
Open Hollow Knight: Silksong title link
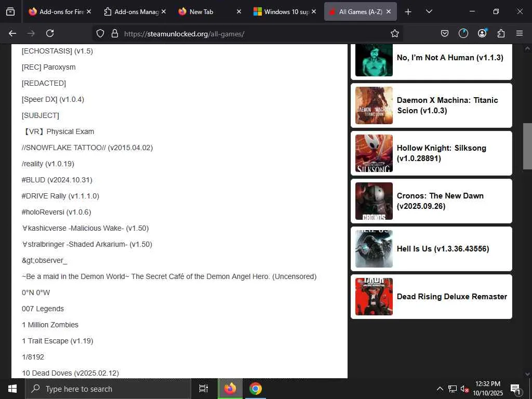pos(442,153)
